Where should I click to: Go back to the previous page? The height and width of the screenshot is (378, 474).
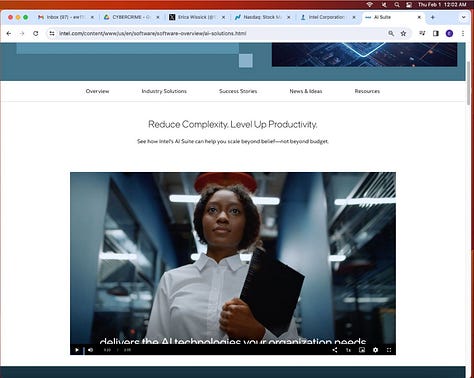point(9,33)
